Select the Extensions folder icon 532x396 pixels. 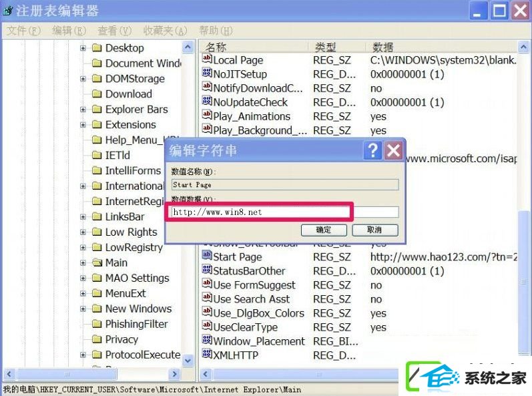point(97,124)
